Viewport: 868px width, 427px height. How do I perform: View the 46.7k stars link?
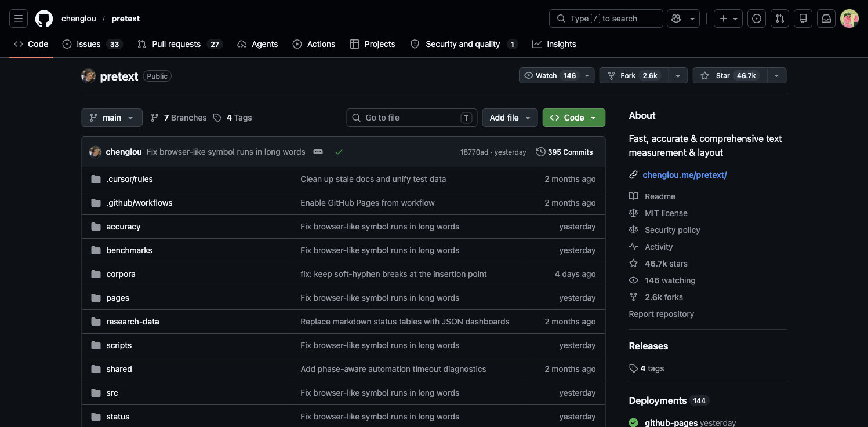pos(666,264)
